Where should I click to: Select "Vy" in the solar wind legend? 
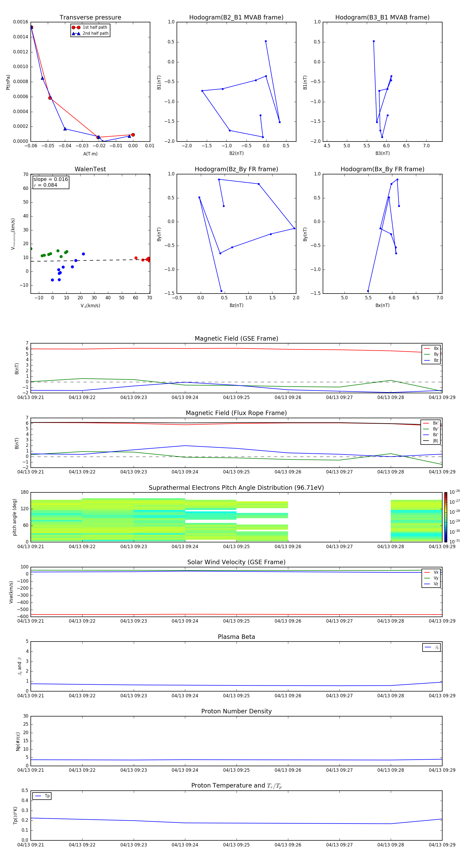pyautogui.click(x=431, y=578)
